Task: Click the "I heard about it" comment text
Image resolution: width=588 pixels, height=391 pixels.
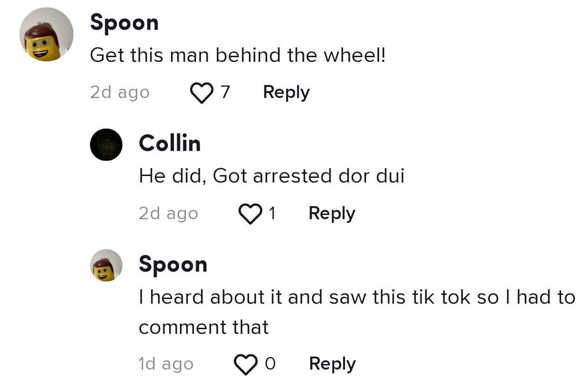Action: click(x=356, y=297)
